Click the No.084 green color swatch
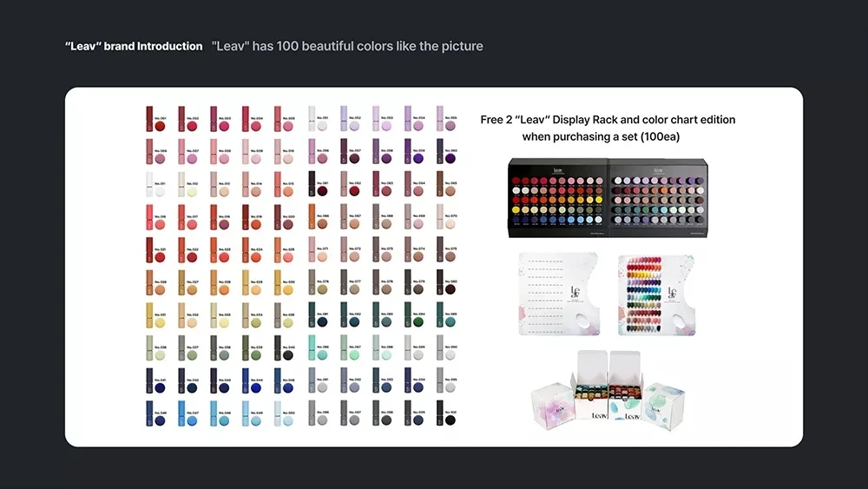The width and height of the screenshot is (868, 489). pos(418,322)
